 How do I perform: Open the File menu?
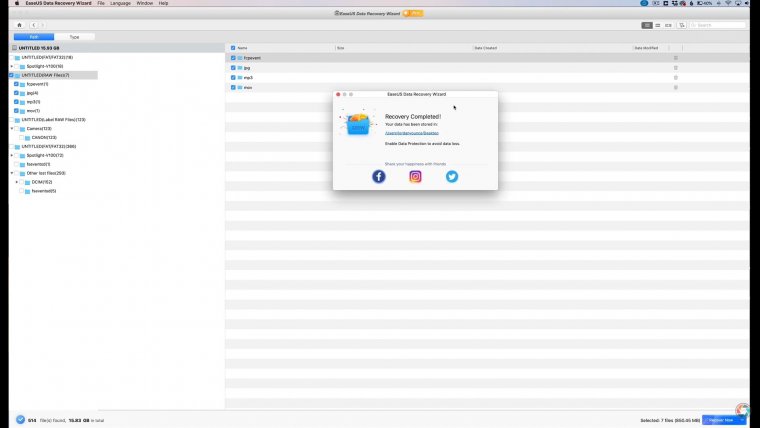[101, 3]
